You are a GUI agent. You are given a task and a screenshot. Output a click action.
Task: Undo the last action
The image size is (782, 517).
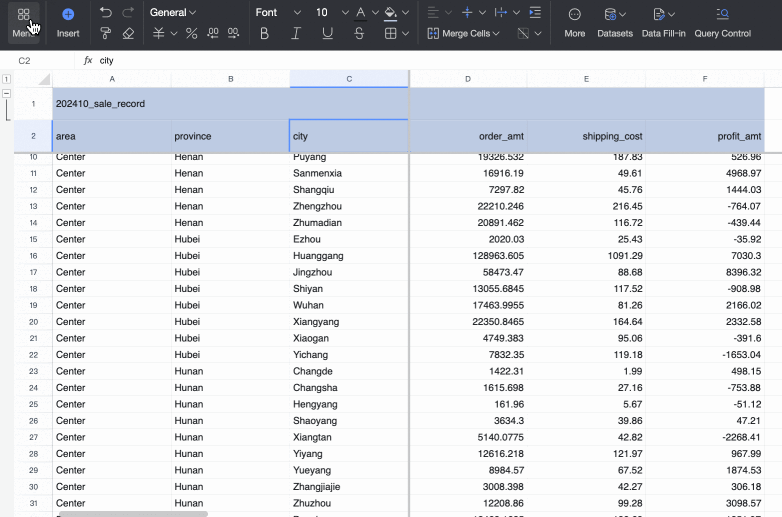106,13
